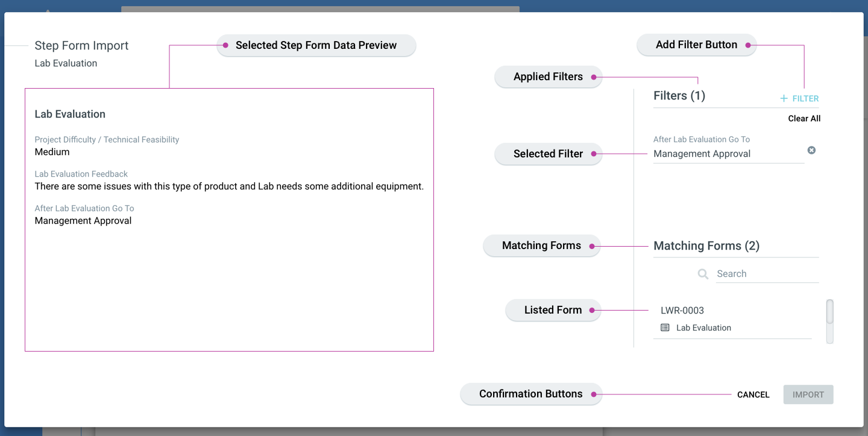Click the form icon beside Lab Evaluation in the list
The image size is (868, 436).
tap(665, 327)
